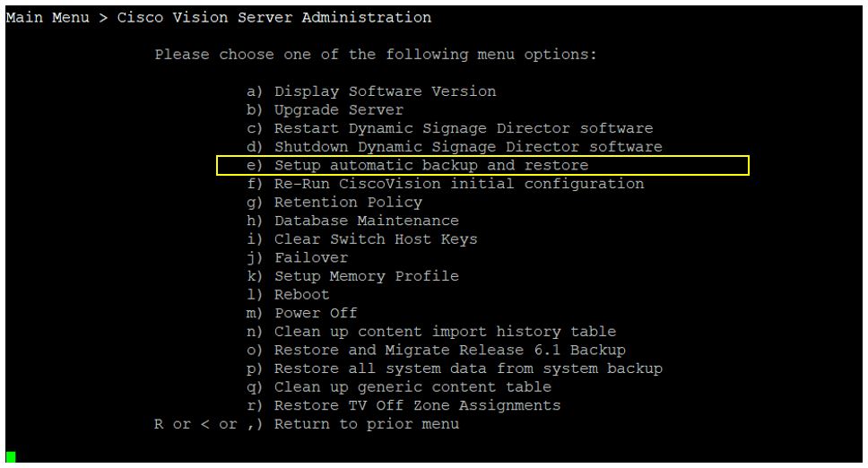Choose Setup Memory Profile

[367, 276]
